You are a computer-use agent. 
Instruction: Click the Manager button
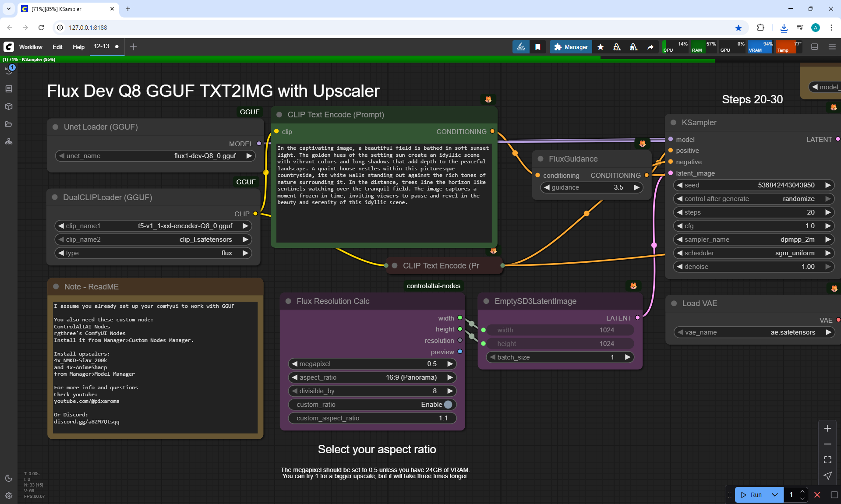571,47
